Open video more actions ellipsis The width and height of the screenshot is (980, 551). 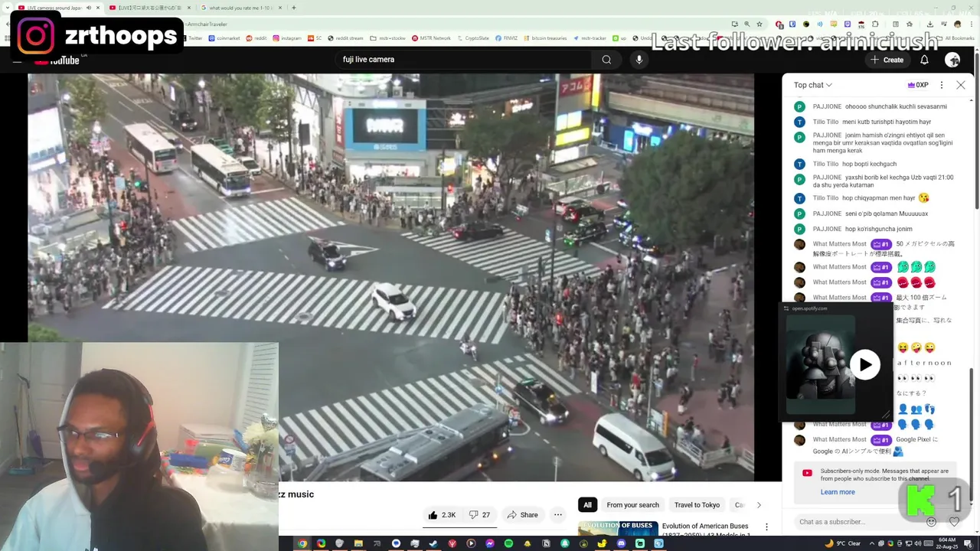(558, 515)
